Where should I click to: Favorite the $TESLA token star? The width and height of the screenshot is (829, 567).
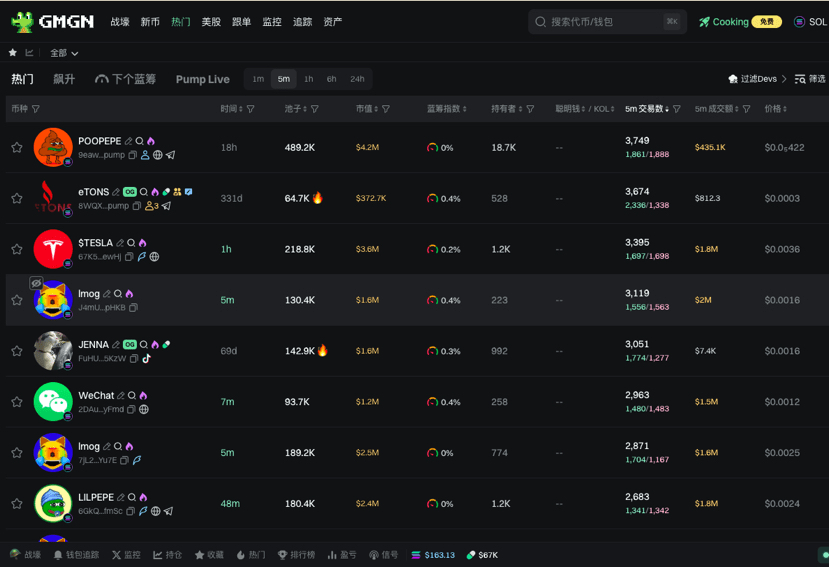pyautogui.click(x=17, y=249)
